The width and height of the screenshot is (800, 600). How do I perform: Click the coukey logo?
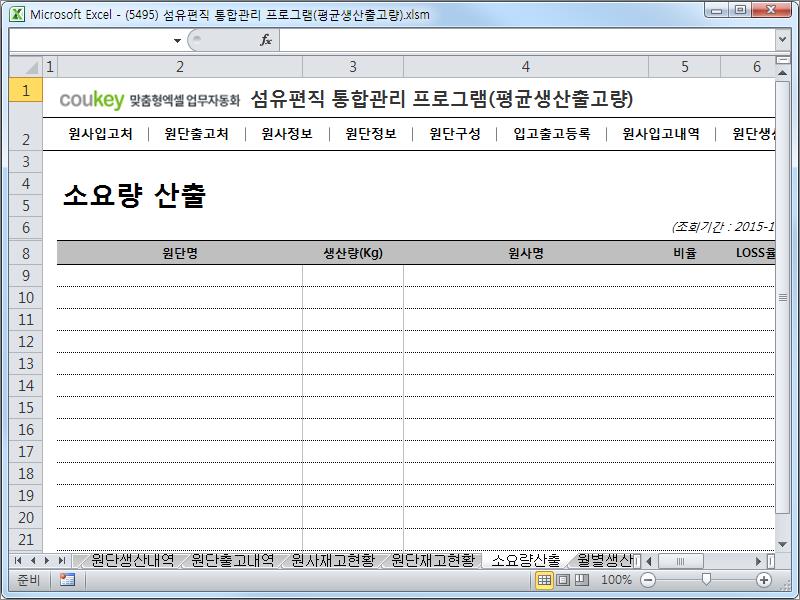(92, 99)
